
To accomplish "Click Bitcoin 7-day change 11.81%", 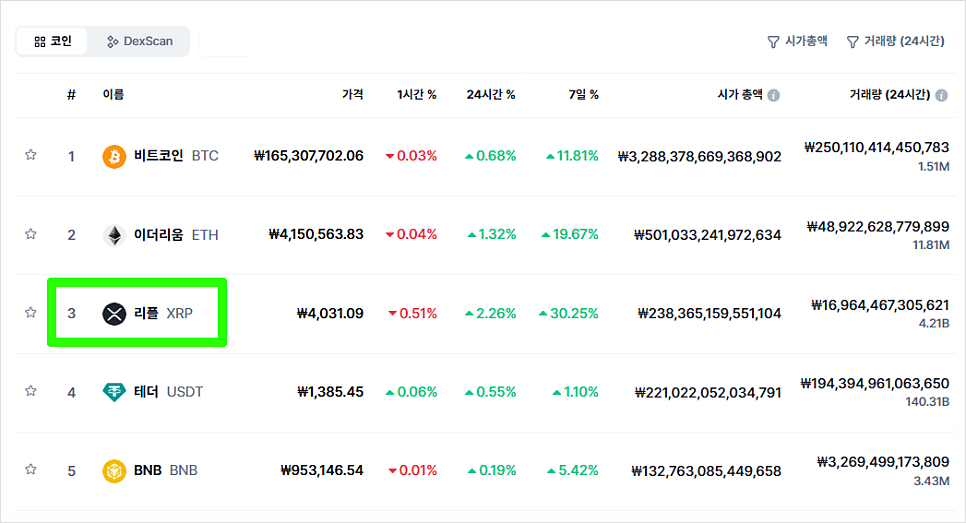I will 572,156.
